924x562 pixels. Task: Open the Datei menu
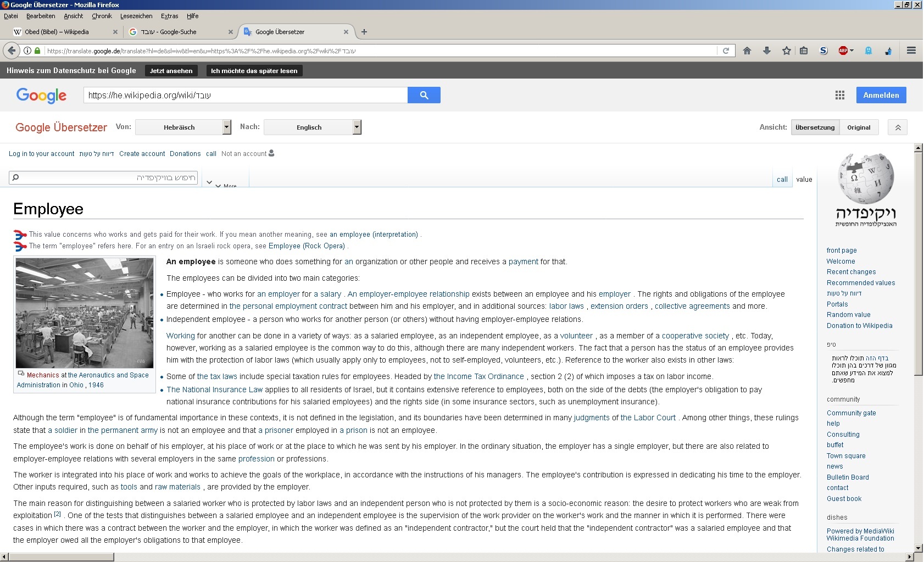pos(11,16)
